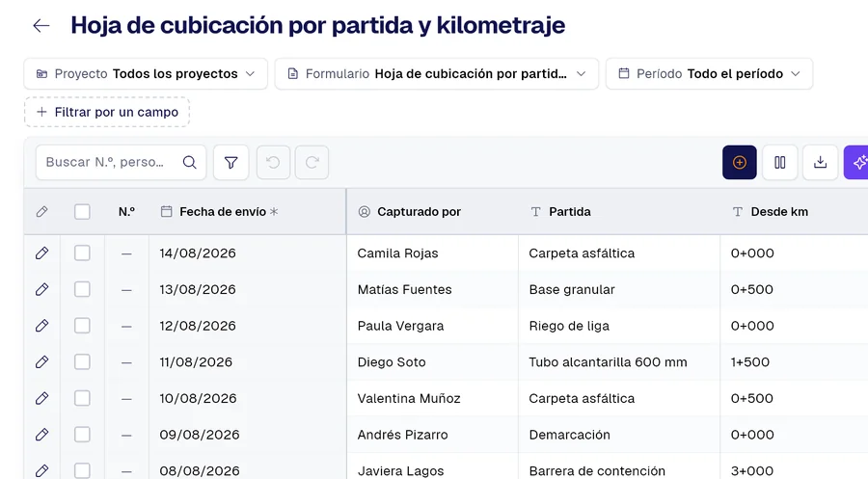Tick the checkbox for Valentina Muñoz row
The height and width of the screenshot is (479, 868).
click(82, 398)
